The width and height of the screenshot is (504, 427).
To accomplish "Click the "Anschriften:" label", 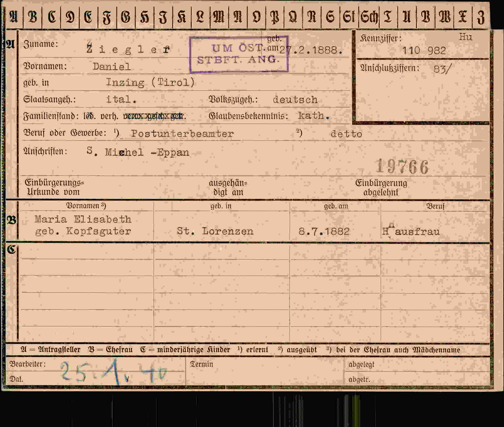I will coord(45,151).
